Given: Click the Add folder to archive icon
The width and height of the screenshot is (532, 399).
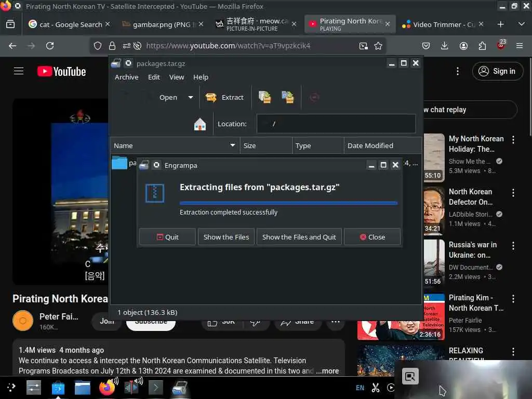Looking at the screenshot, I should [x=288, y=97].
